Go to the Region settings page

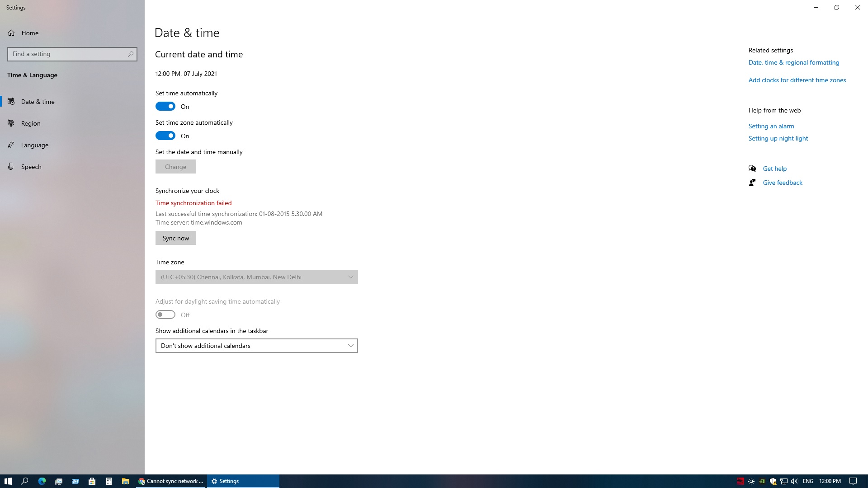pos(31,123)
